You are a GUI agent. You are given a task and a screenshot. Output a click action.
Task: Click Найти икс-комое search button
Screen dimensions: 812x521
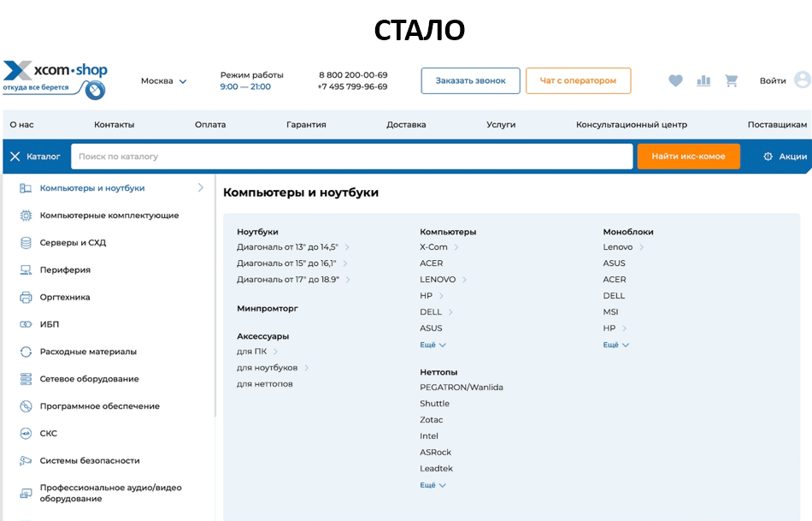click(x=688, y=157)
